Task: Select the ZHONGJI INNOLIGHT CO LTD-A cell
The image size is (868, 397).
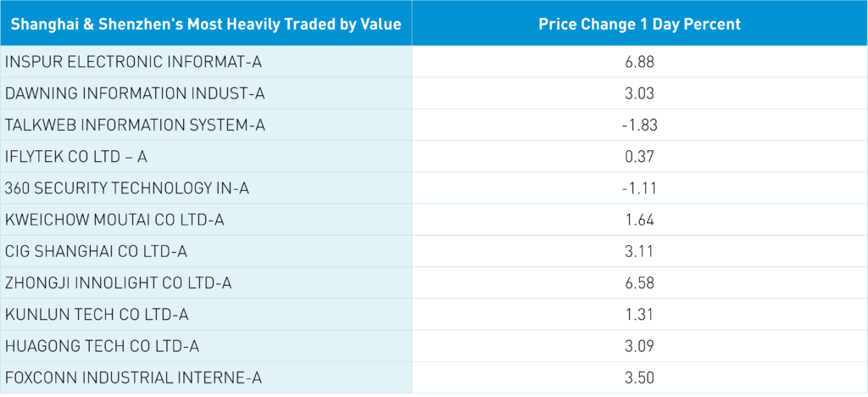Action: pyautogui.click(x=118, y=282)
